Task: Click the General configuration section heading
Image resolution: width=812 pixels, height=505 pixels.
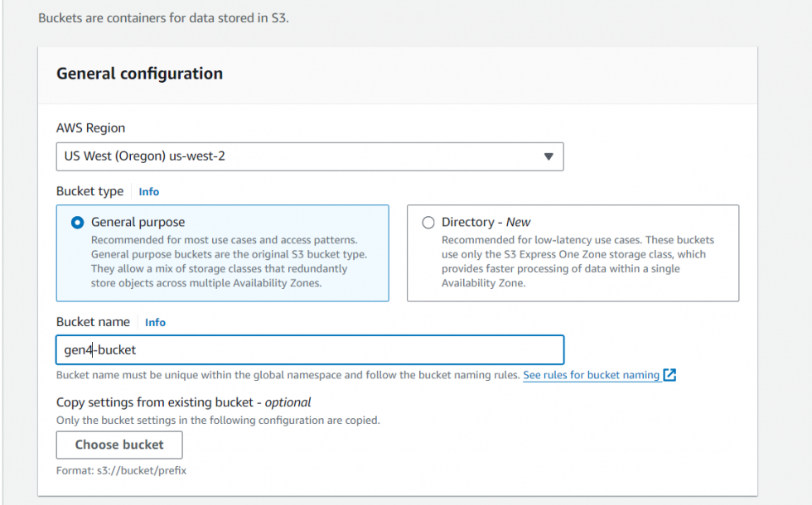Action: [139, 74]
